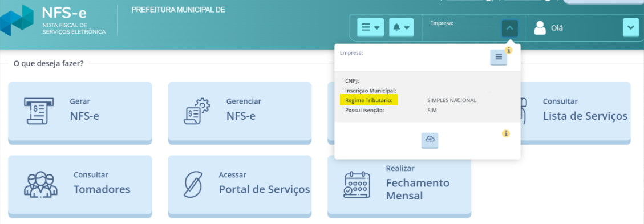Image resolution: width=644 pixels, height=224 pixels.
Task: Click the people icon on Consultar Tomadores
Action: 40,184
